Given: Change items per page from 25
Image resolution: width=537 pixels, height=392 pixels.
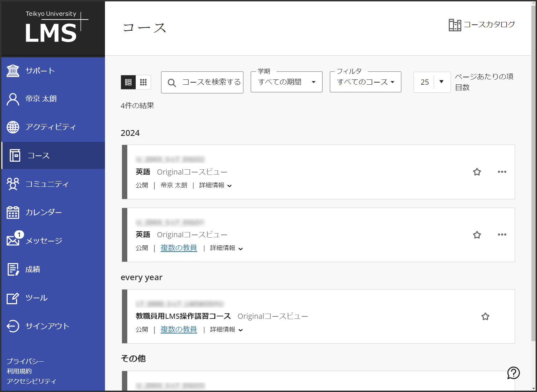Looking at the screenshot, I should click(432, 82).
